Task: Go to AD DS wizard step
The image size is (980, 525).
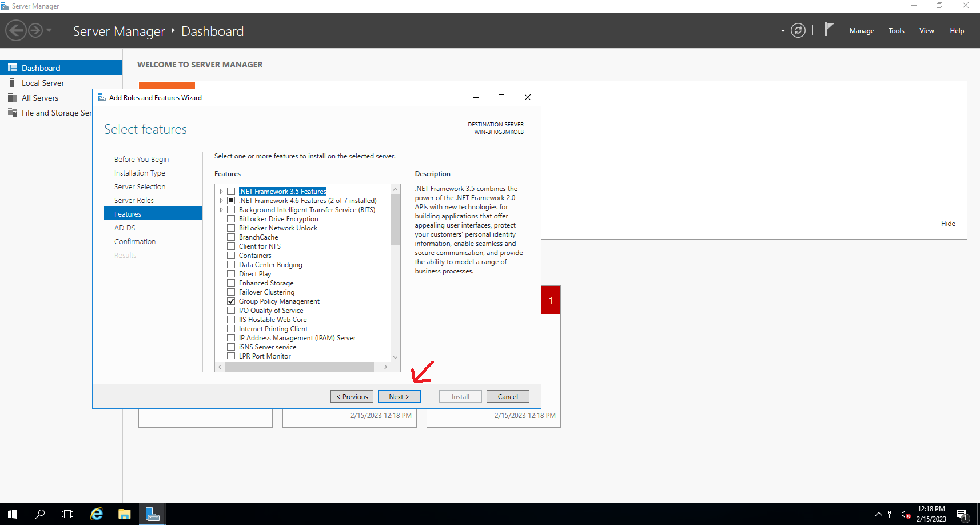Action: coord(125,228)
